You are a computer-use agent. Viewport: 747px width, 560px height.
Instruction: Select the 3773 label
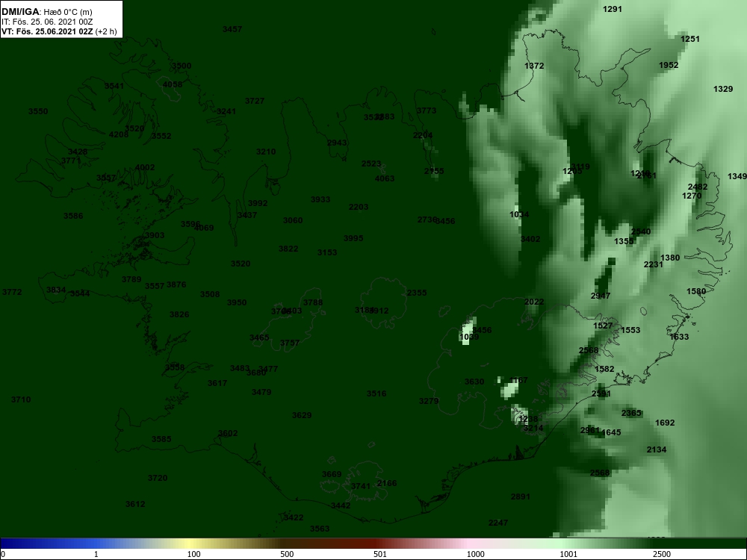click(427, 111)
